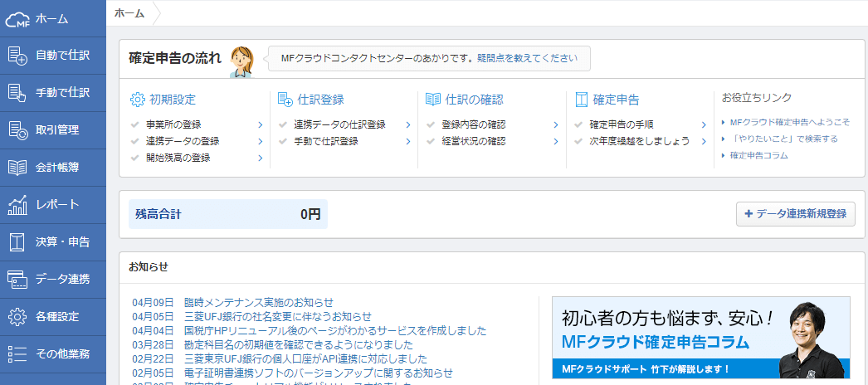Toggle checkmark beside 事業所の登録

(135, 124)
